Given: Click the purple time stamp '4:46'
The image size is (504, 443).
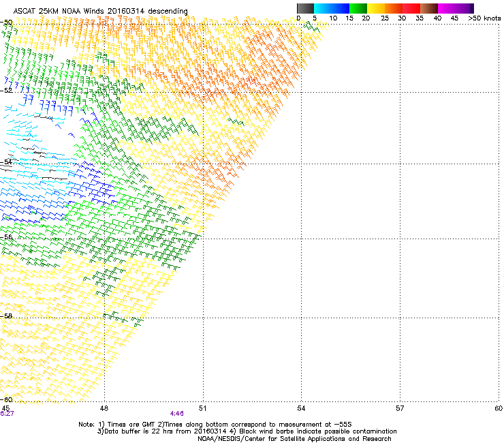Looking at the screenshot, I should click(x=177, y=414).
